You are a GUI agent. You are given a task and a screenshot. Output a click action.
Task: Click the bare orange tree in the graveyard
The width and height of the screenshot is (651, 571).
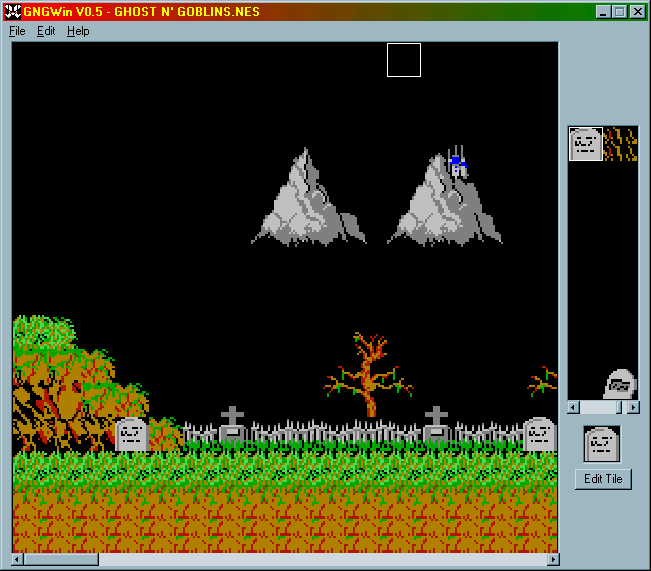[x=368, y=375]
